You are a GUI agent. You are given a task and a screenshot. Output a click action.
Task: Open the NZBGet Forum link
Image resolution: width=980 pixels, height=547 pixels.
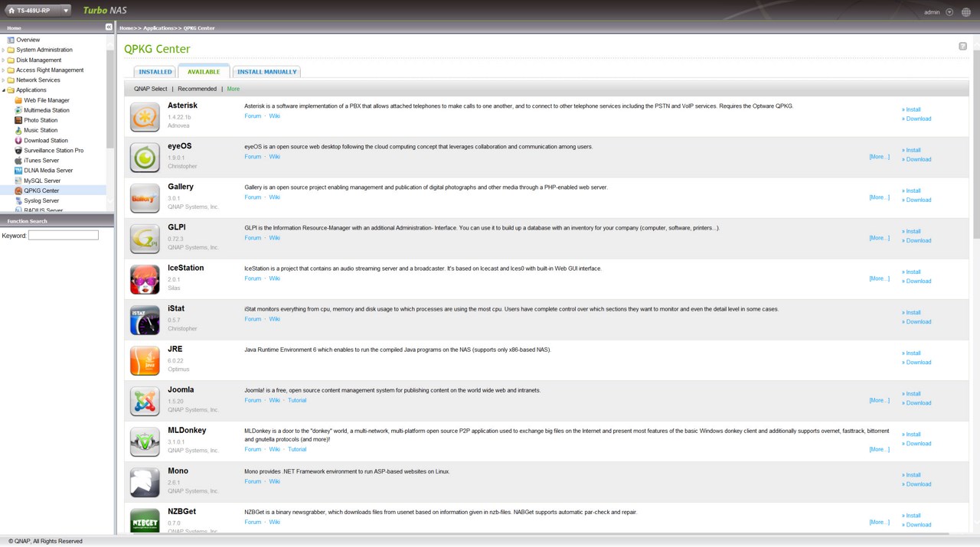[253, 522]
